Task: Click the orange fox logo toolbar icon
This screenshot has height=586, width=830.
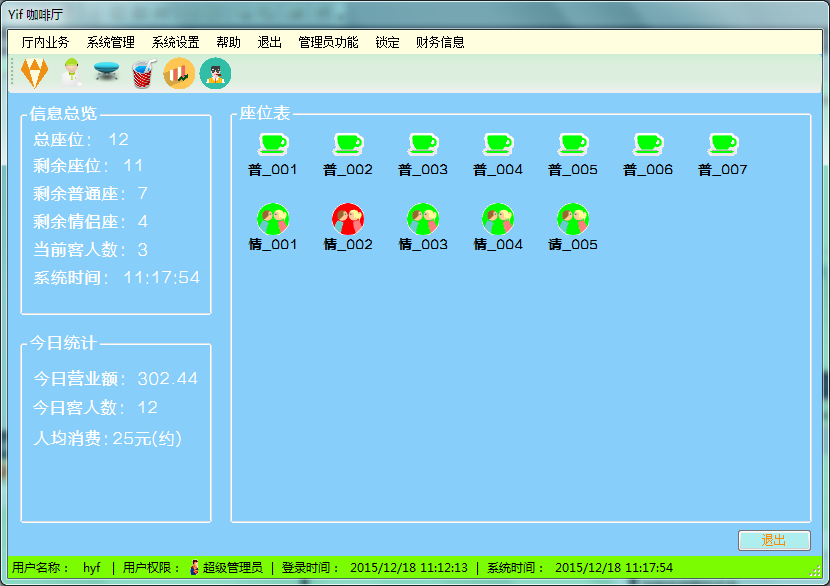Action: tap(34, 73)
